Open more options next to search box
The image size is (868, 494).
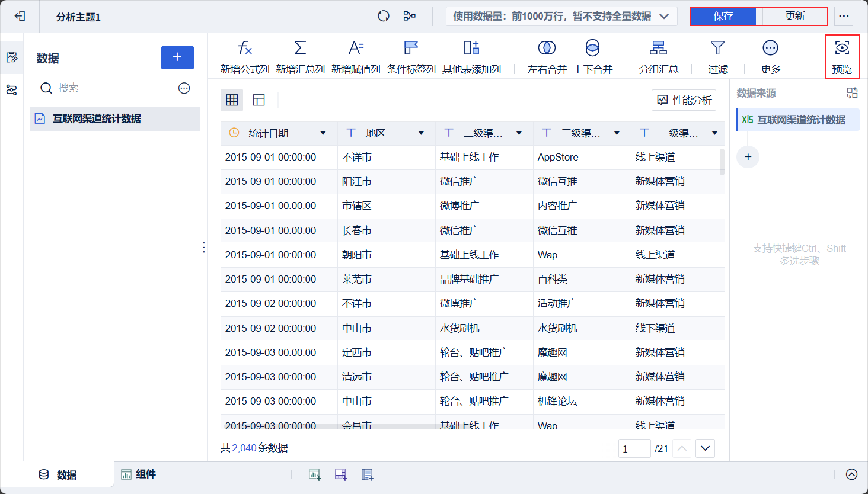click(184, 88)
